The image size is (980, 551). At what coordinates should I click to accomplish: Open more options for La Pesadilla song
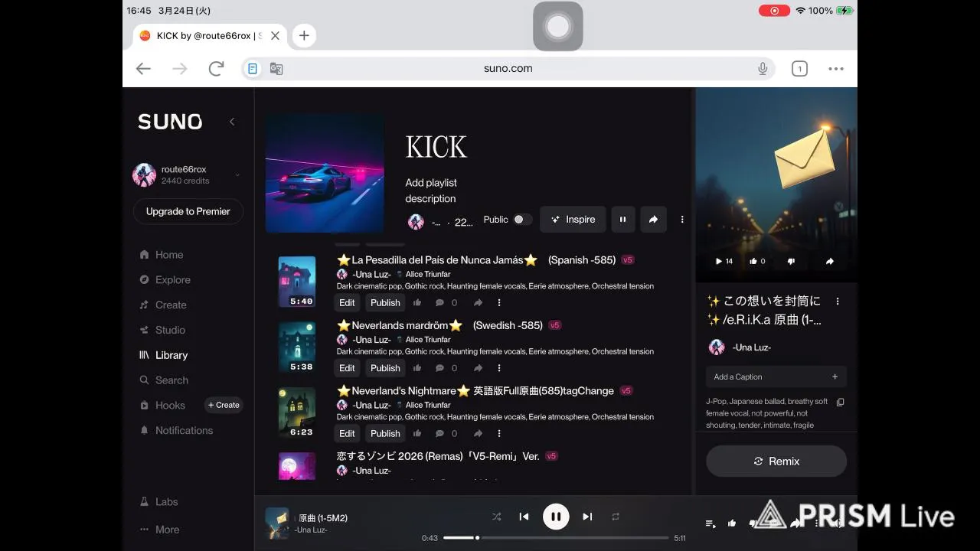pyautogui.click(x=499, y=302)
